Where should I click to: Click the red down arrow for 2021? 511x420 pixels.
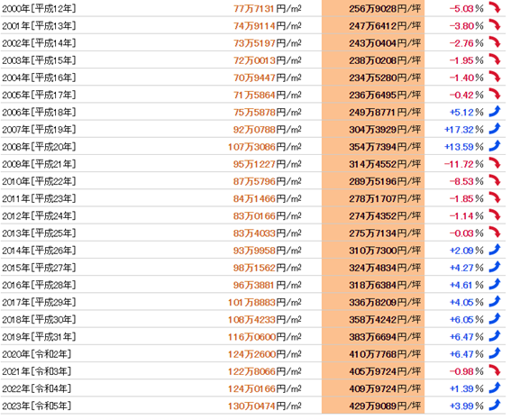click(495, 370)
